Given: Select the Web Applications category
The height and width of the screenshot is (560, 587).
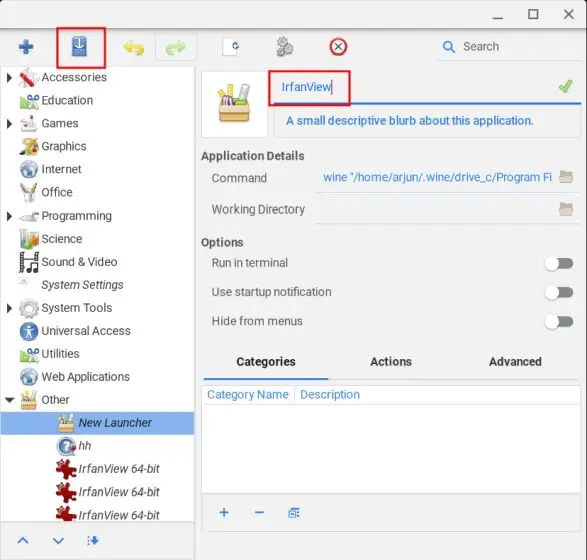Looking at the screenshot, I should (x=85, y=377).
